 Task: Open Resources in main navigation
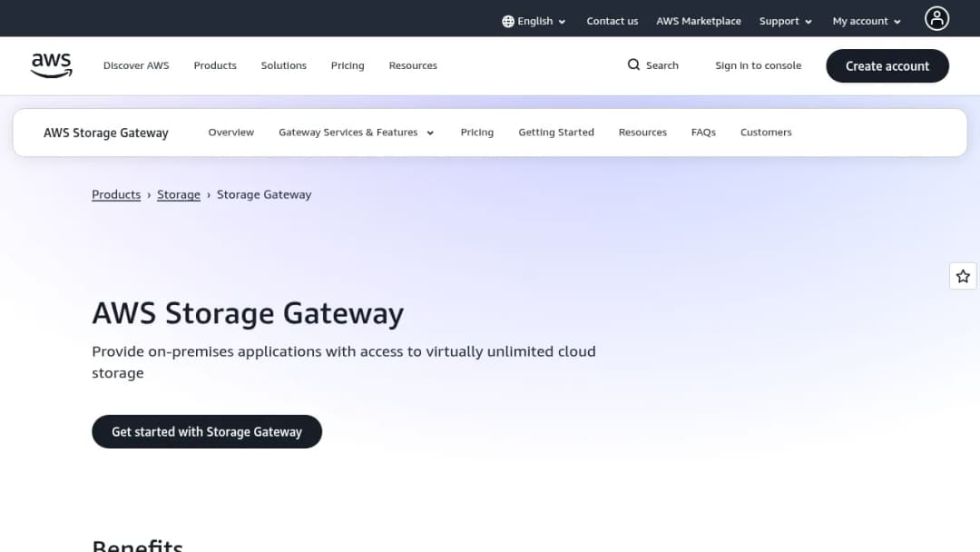point(413,65)
